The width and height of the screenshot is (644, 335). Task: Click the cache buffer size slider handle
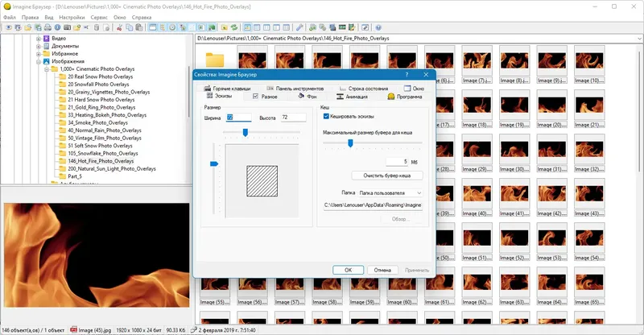point(350,143)
